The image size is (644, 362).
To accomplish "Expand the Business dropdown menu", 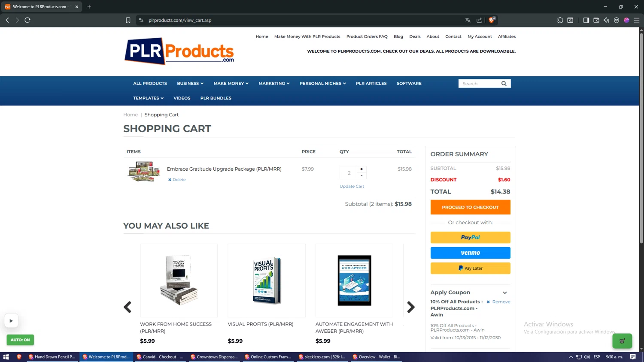I will [190, 84].
